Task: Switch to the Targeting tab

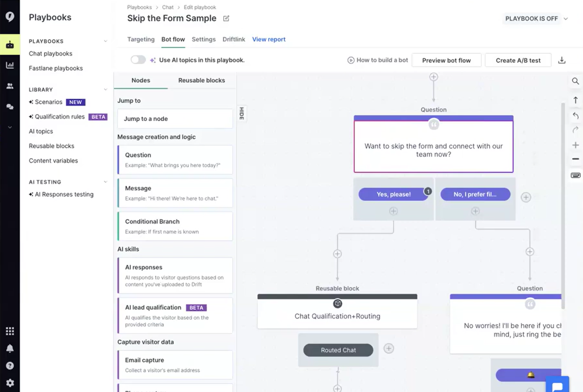Action: [x=141, y=39]
